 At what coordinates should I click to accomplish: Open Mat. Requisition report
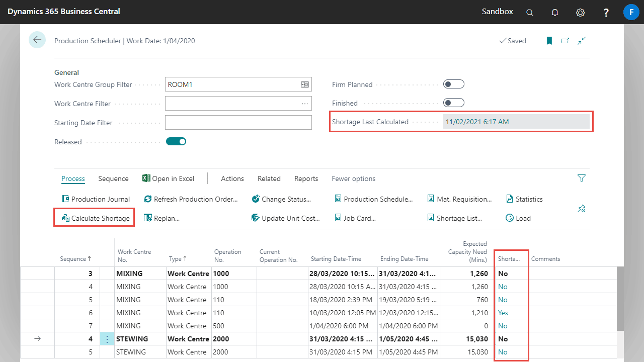[x=460, y=199]
